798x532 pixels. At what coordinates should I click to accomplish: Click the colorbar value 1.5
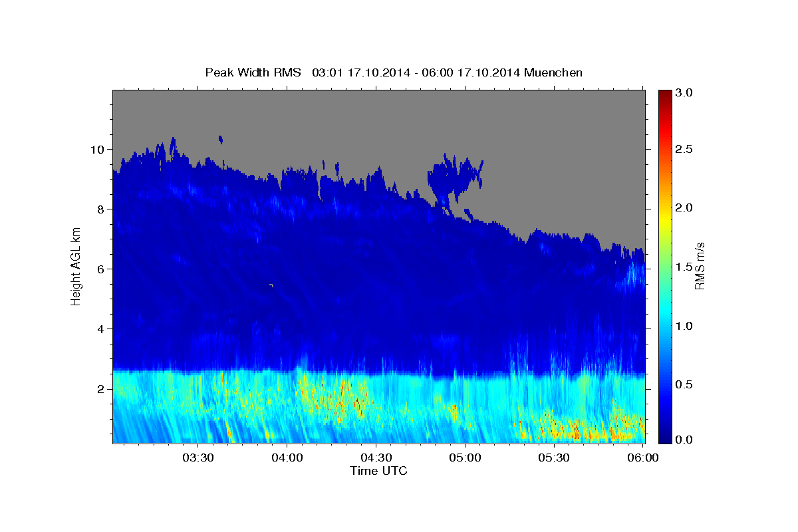[685, 266]
